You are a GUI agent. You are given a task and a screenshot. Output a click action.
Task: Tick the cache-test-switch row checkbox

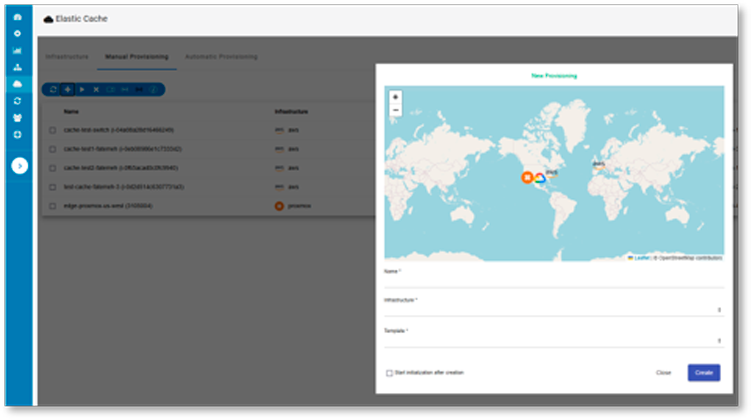pyautogui.click(x=53, y=130)
